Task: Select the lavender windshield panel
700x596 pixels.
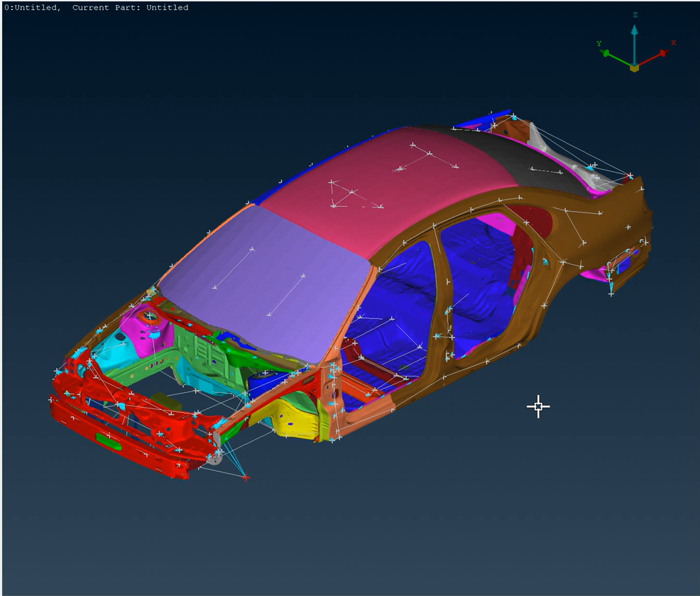Action: click(x=270, y=284)
